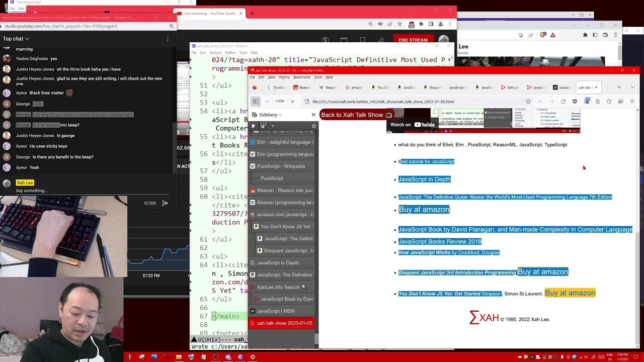Select XahLee.info Search tab in Sidebery
This screenshot has height=362, width=644.
[281, 287]
